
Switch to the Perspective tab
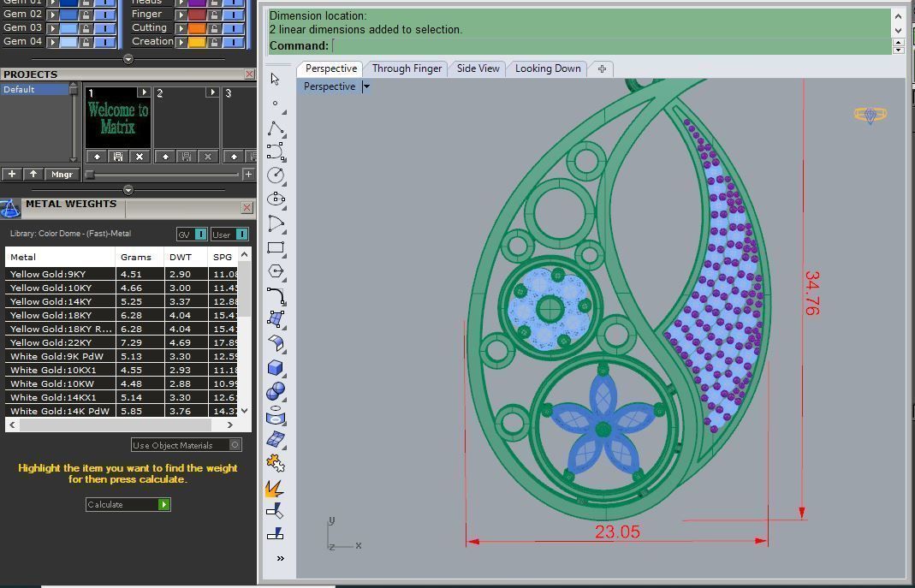click(331, 68)
